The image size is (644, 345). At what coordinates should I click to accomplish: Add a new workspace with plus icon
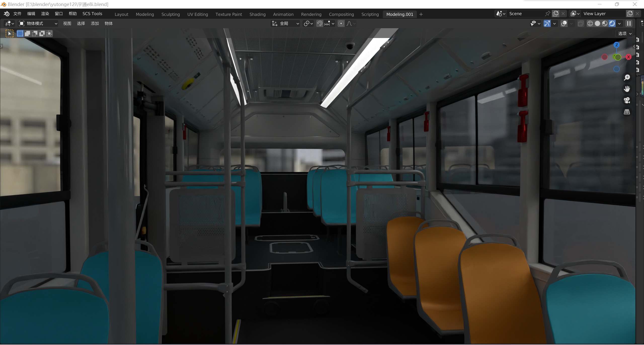click(421, 14)
